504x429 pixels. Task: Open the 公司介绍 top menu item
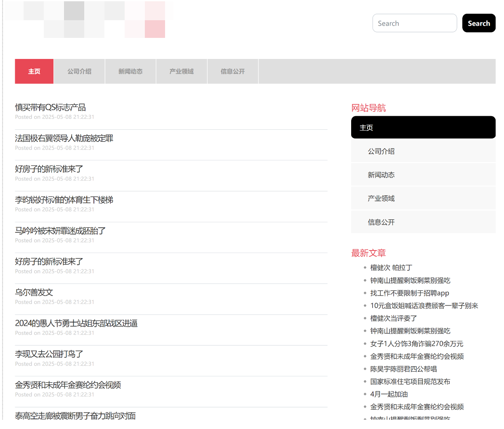79,72
